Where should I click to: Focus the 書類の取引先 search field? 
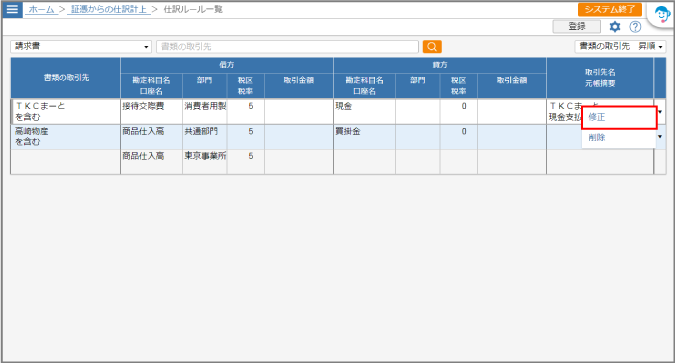(288, 47)
